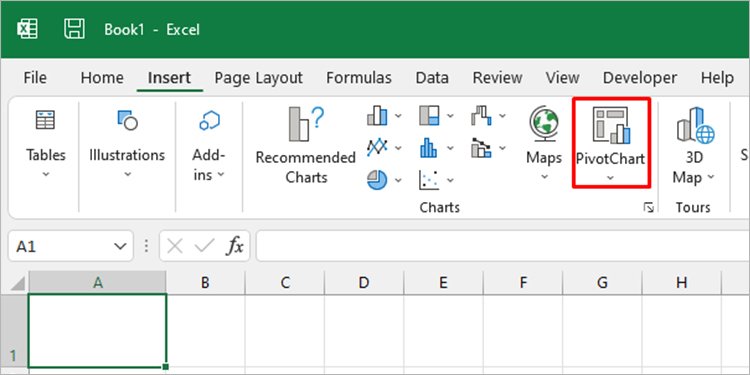Click inside the formula bar field

click(x=502, y=246)
